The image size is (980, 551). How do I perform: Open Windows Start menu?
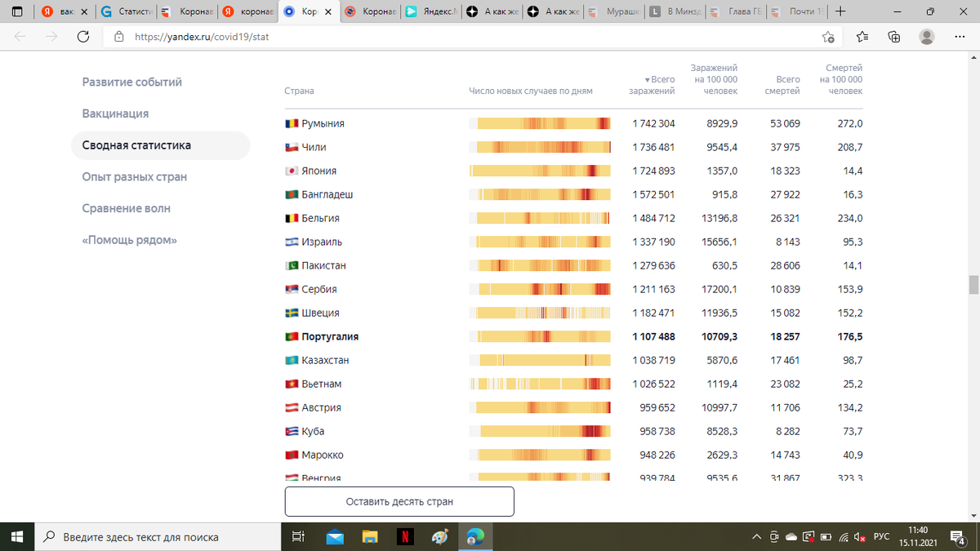click(x=18, y=537)
